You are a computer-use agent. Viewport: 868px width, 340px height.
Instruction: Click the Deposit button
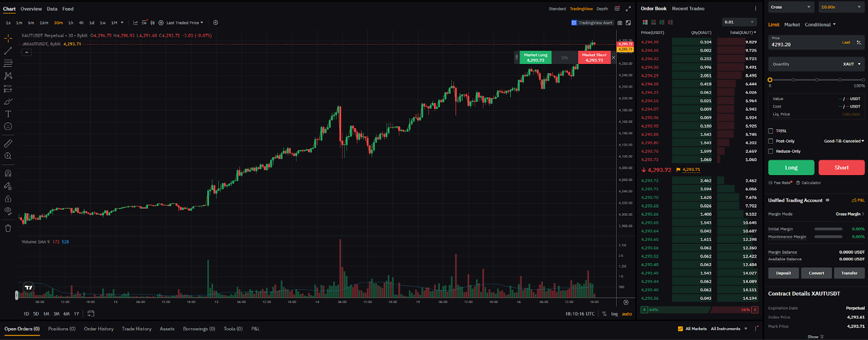point(783,273)
